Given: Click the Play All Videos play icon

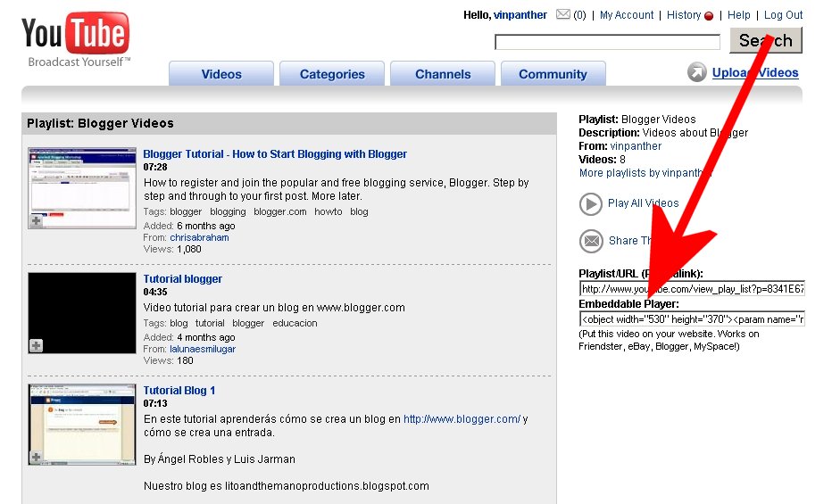Looking at the screenshot, I should tap(591, 204).
